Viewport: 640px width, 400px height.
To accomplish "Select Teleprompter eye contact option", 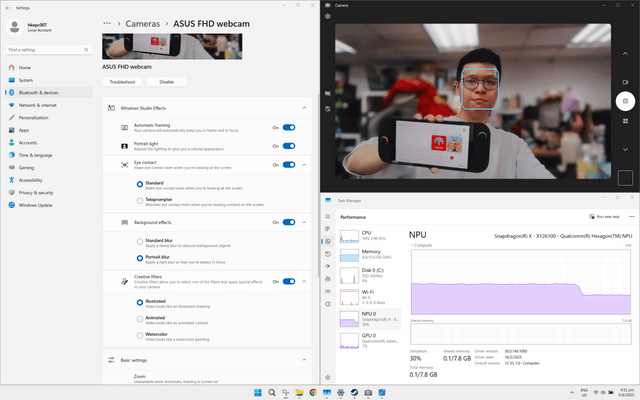I will (140, 201).
